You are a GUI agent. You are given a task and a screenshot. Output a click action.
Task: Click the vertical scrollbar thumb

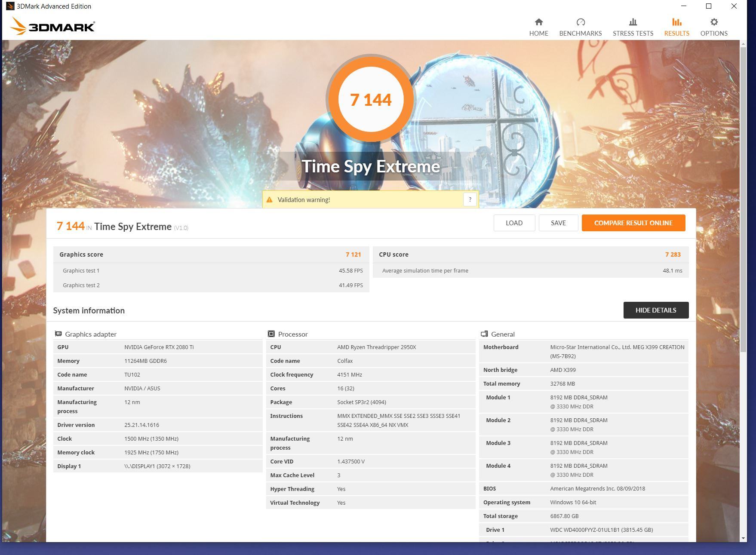743,200
